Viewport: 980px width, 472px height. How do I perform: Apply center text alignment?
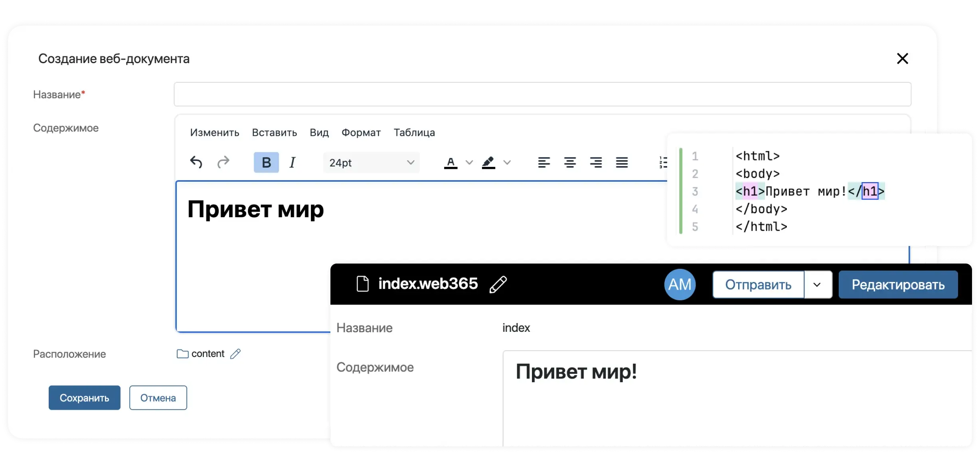click(570, 162)
